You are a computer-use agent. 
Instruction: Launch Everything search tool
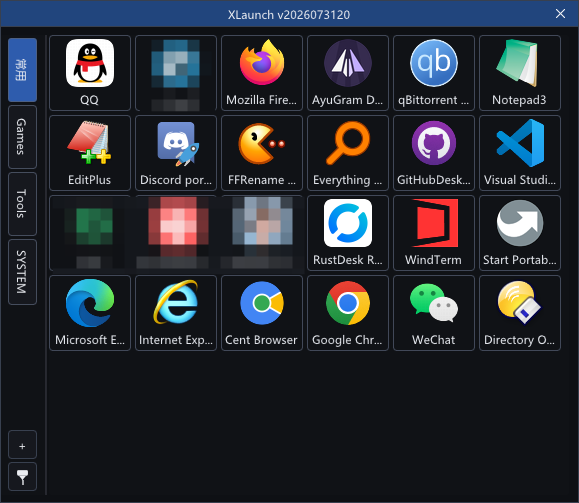pyautogui.click(x=348, y=153)
